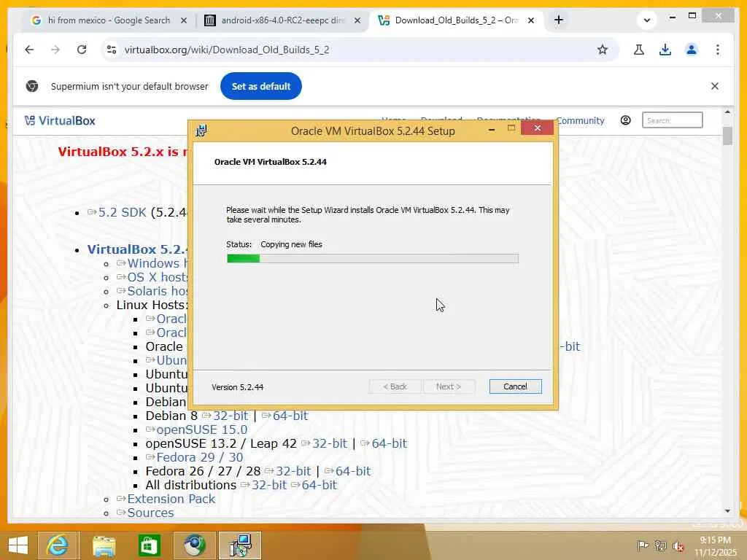The image size is (747, 560).
Task: Dismiss the default browser notification bar
Action: point(715,86)
